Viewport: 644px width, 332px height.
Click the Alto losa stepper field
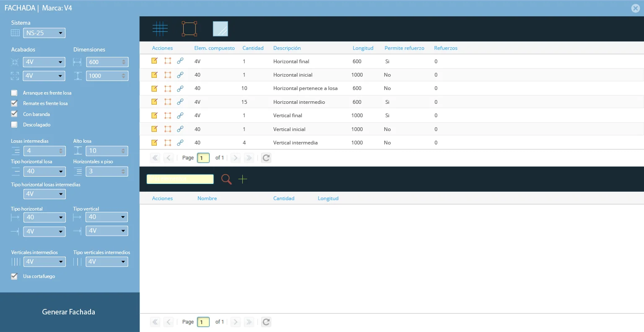click(x=107, y=151)
